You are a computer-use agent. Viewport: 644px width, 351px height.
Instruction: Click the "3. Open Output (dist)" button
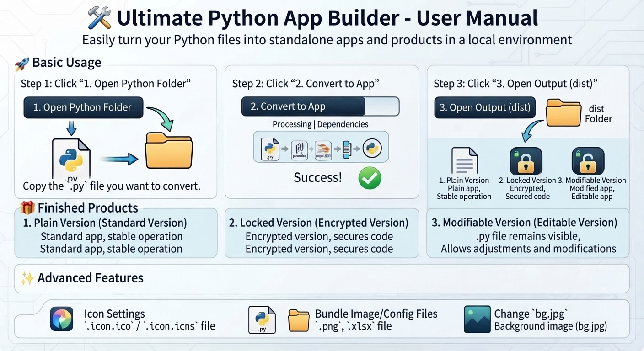coord(485,107)
